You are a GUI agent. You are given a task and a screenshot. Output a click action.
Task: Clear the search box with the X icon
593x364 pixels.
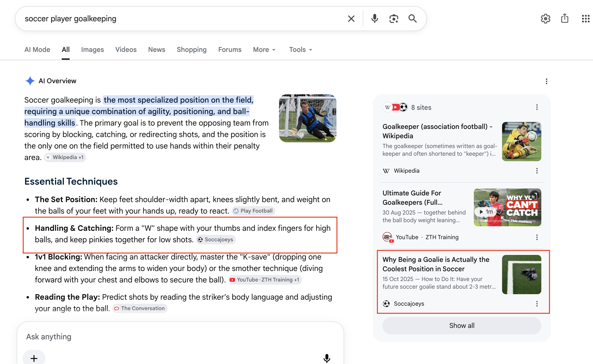[x=351, y=19]
